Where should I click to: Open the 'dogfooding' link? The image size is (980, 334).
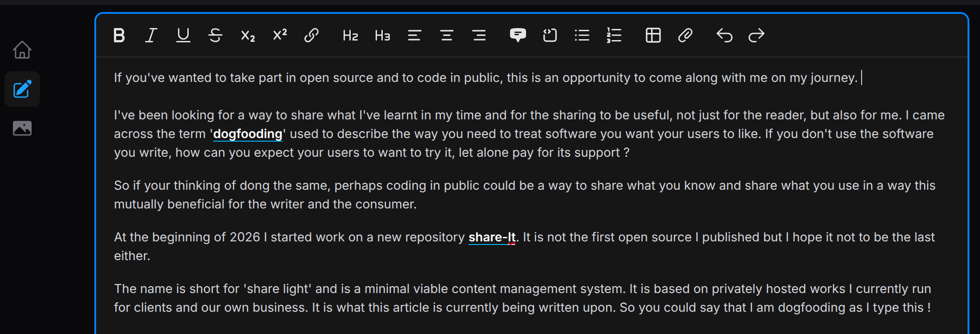247,134
